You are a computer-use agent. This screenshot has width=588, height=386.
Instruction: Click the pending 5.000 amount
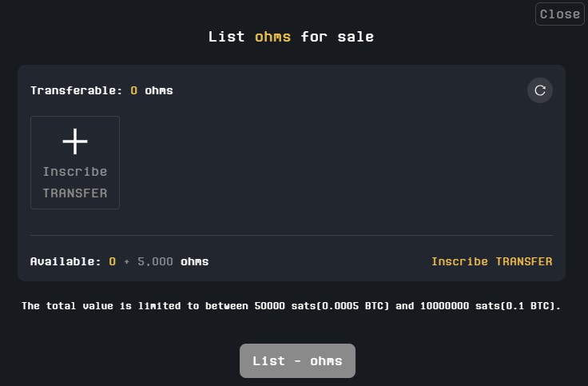pos(155,261)
